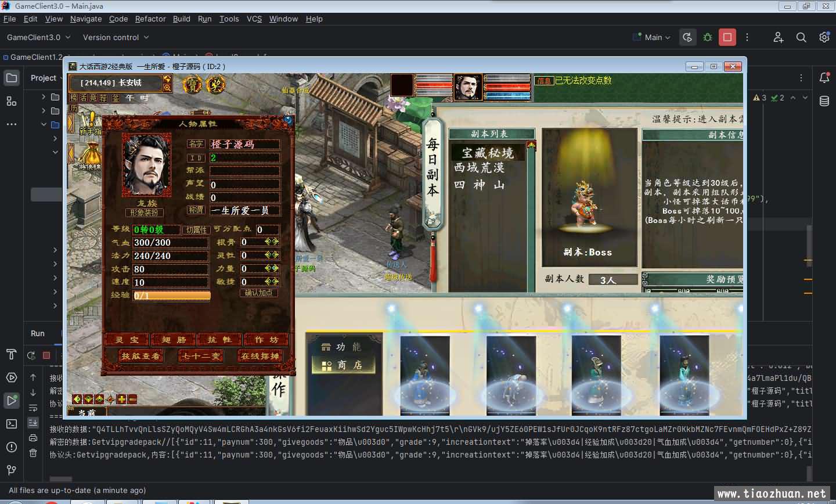Click the down arrow in Run console
The height and width of the screenshot is (504, 836).
(x=33, y=393)
